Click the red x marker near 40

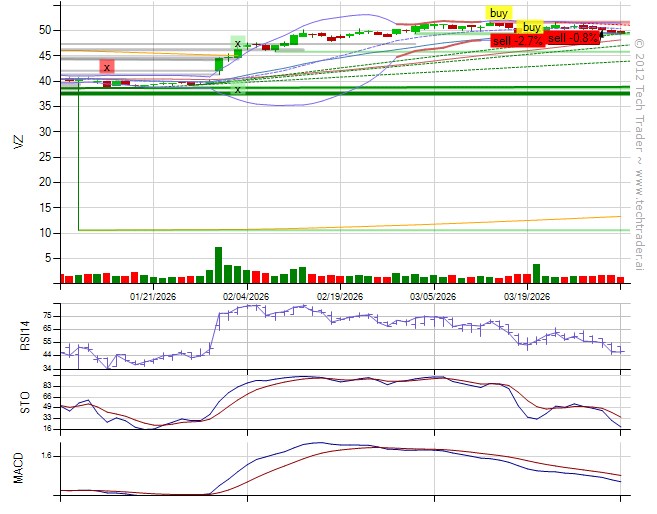[106, 67]
